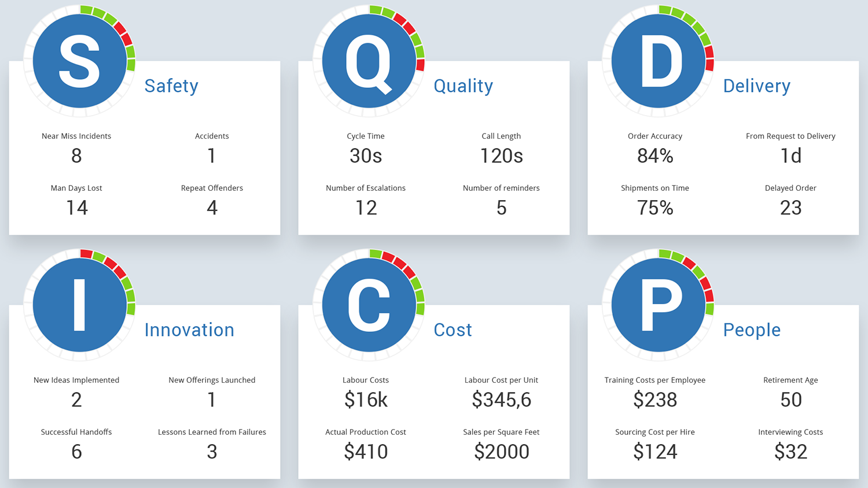This screenshot has width=868, height=488.
Task: Select the Delivery card title
Action: pos(756,86)
